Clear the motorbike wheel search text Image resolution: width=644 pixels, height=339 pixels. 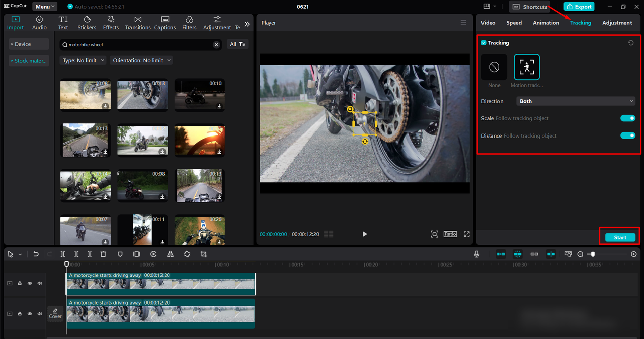tap(216, 45)
